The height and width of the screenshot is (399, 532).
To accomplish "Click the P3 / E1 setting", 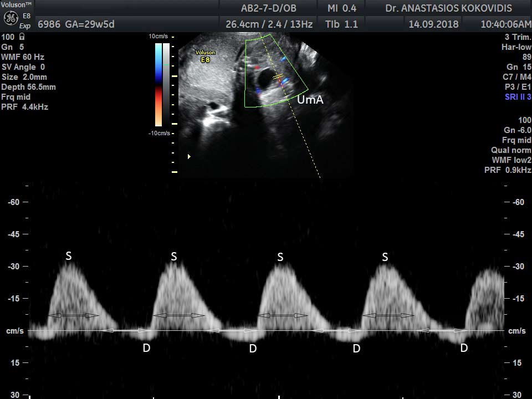I will (518, 87).
